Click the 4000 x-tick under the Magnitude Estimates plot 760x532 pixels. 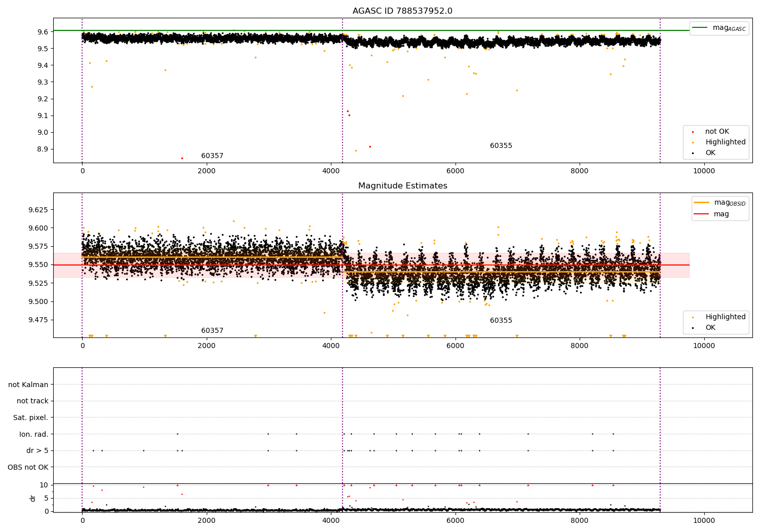(x=331, y=346)
